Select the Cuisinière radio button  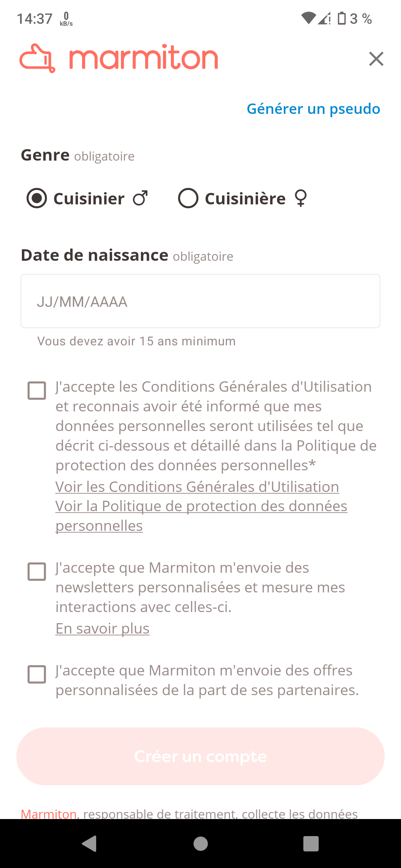[188, 198]
